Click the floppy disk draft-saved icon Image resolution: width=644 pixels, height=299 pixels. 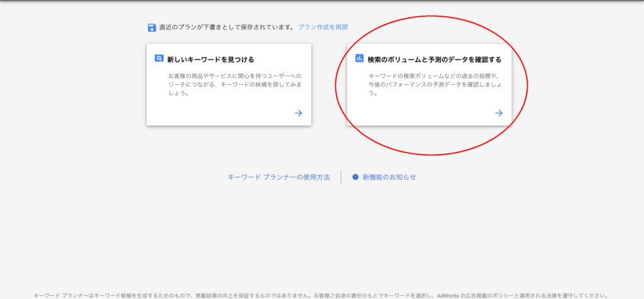pyautogui.click(x=152, y=28)
